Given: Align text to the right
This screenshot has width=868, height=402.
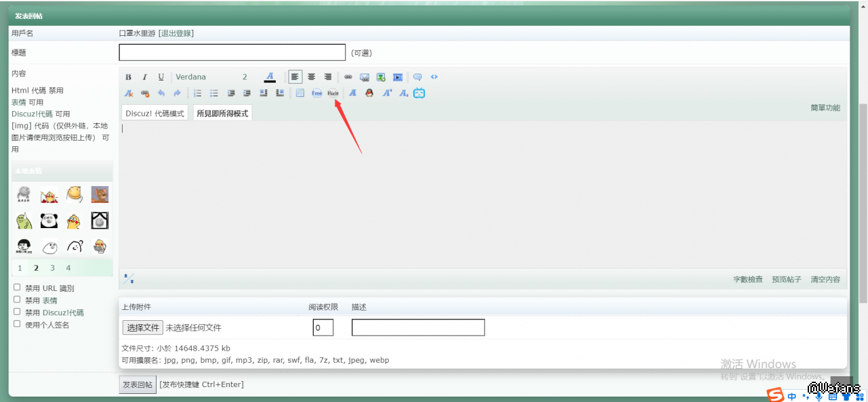Looking at the screenshot, I should (x=328, y=77).
